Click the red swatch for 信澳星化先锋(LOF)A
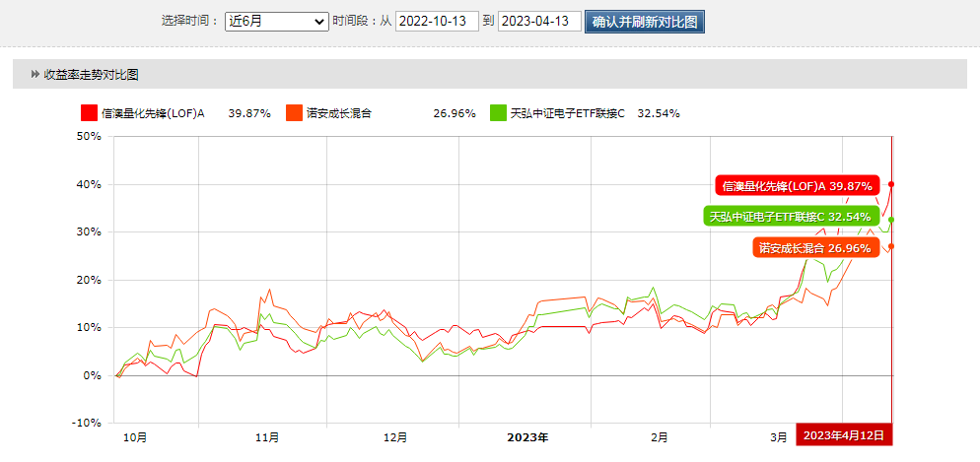Screen dimensions: 980x462 [90, 113]
